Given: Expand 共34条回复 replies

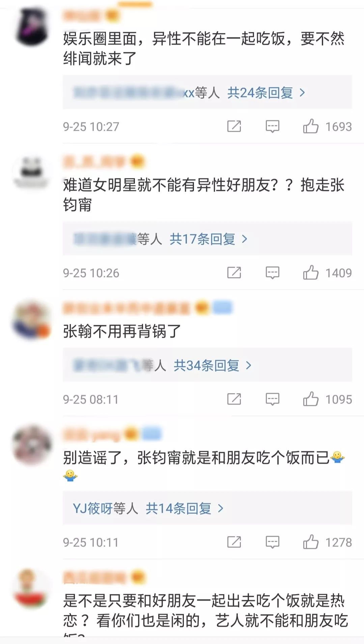Looking at the screenshot, I should (212, 365).
